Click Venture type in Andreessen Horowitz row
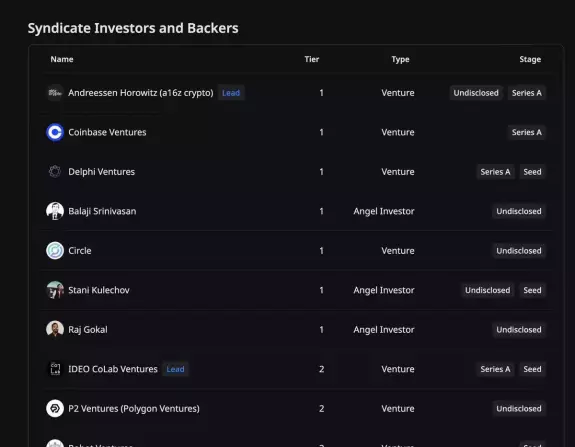 pos(398,93)
